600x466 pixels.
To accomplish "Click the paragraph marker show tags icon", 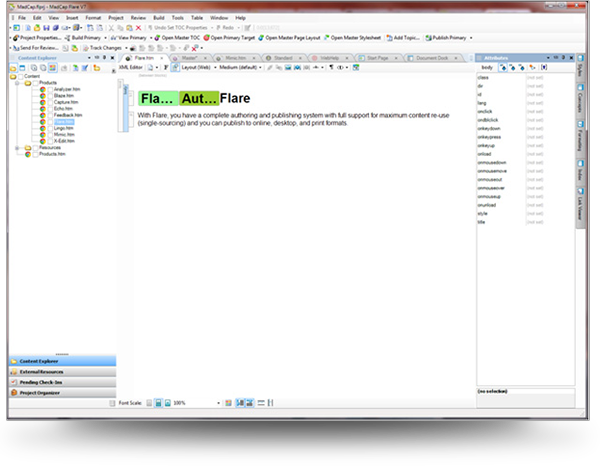I will [x=331, y=67].
